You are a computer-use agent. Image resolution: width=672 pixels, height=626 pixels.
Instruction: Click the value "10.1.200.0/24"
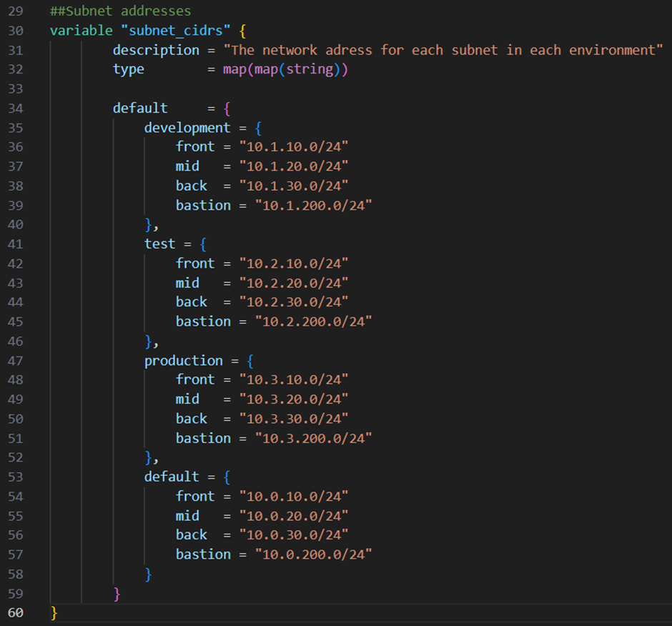coord(313,205)
